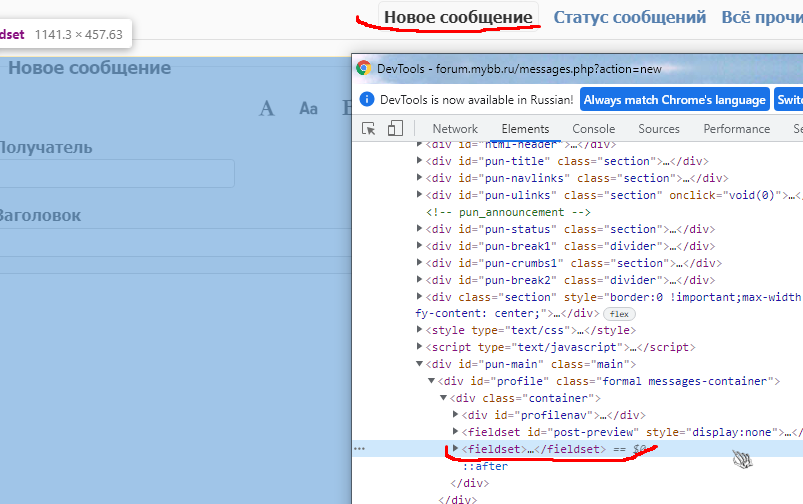Expand the style type text/css node
This screenshot has height=504, width=803.
[419, 329]
